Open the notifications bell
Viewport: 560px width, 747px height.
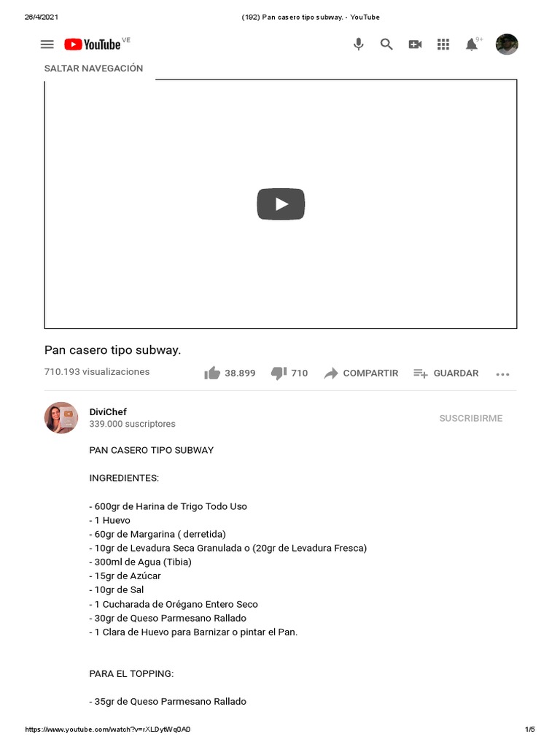tap(472, 44)
